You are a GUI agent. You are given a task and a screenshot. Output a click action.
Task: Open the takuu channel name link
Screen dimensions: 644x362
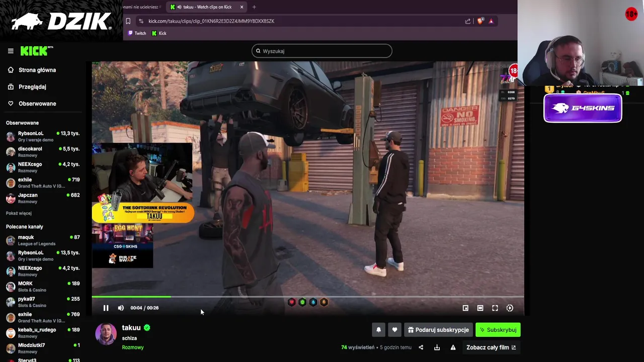pos(131,328)
